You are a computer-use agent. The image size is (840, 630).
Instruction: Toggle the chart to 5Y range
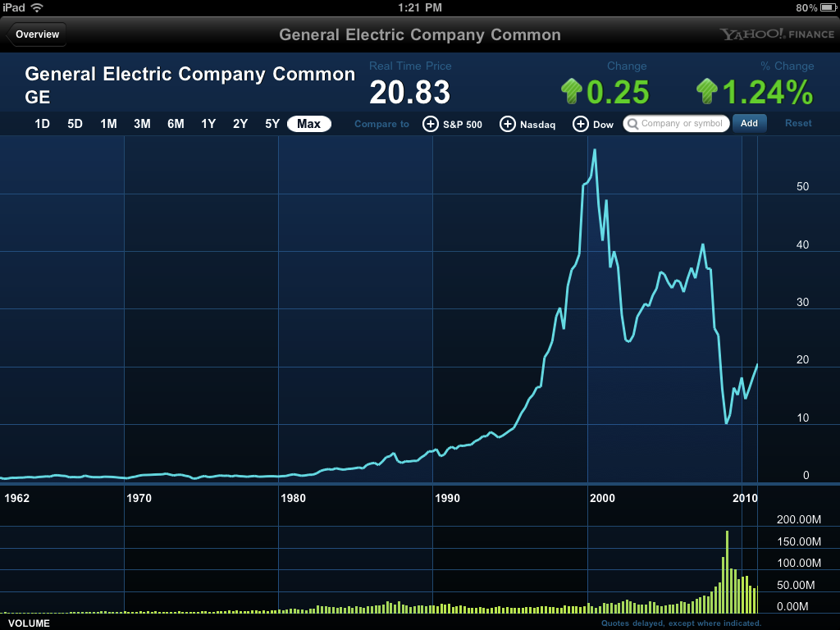tap(272, 123)
